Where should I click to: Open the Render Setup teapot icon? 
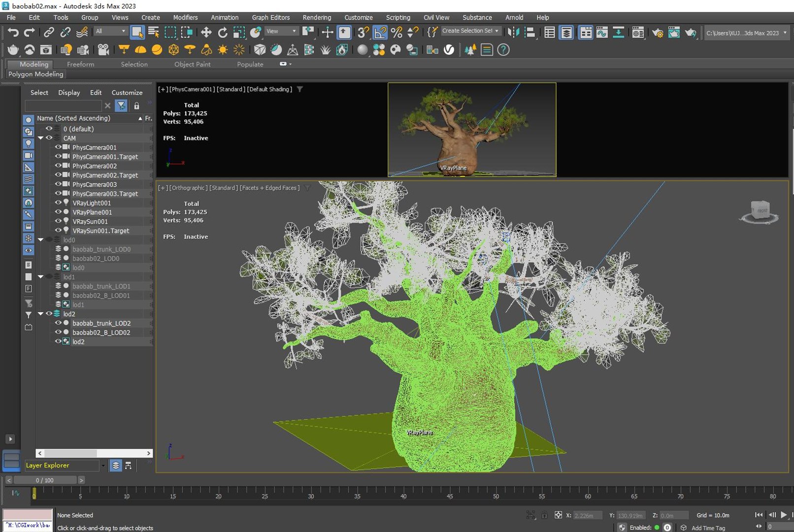tap(657, 33)
